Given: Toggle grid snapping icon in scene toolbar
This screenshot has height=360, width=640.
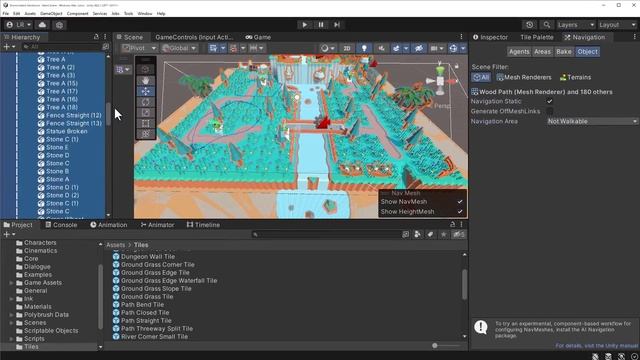Looking at the screenshot, I should (213, 48).
